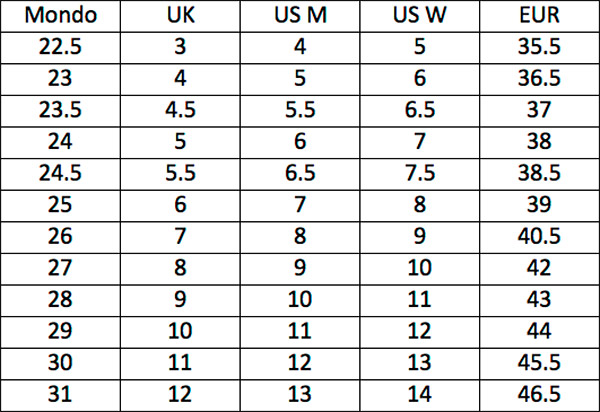
Task: Select the Mondo 24.5 cell
Action: click(x=60, y=174)
